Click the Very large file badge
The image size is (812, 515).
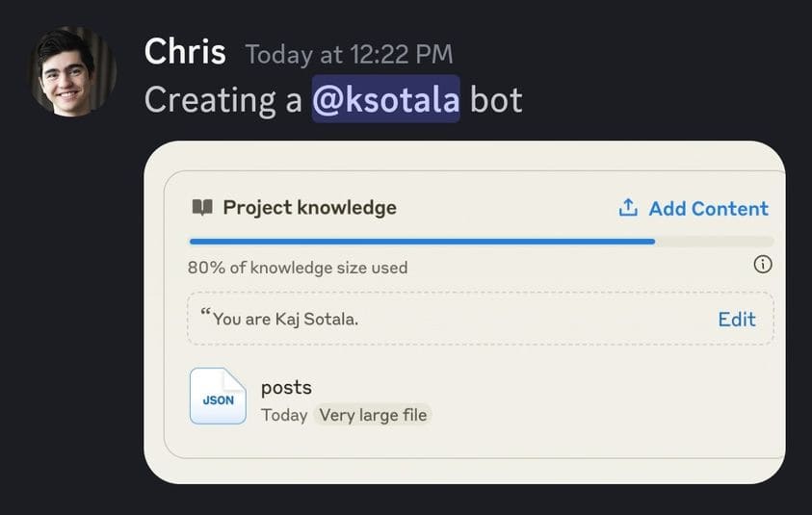point(373,415)
